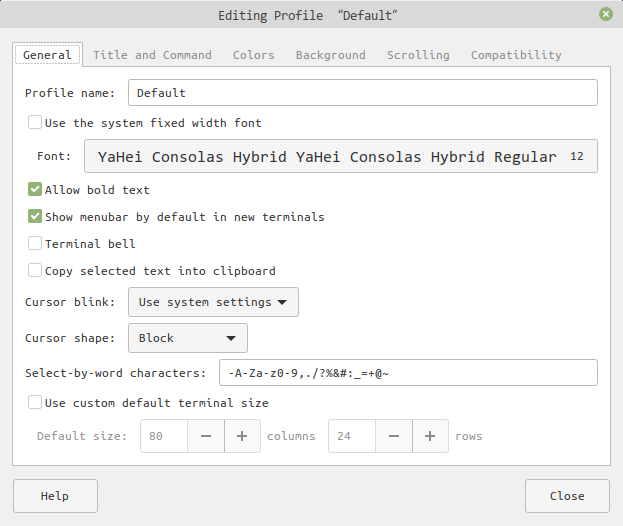This screenshot has width=623, height=526.
Task: Go to the Scrolling tab
Action: click(418, 55)
